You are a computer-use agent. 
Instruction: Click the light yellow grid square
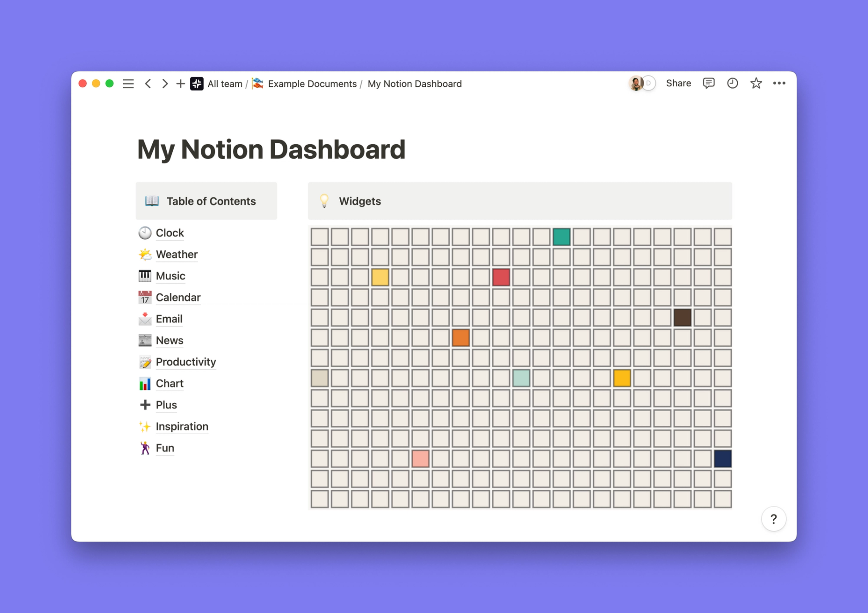[380, 277]
